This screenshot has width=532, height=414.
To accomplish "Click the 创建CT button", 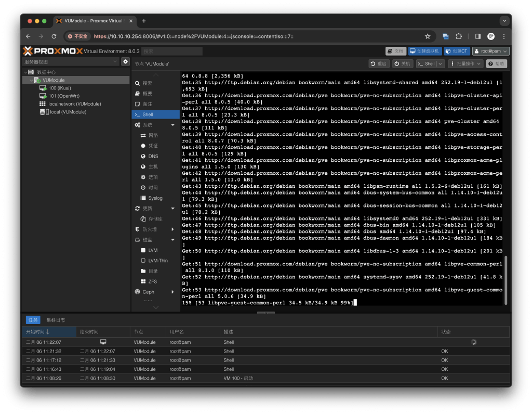I will click(x=457, y=51).
